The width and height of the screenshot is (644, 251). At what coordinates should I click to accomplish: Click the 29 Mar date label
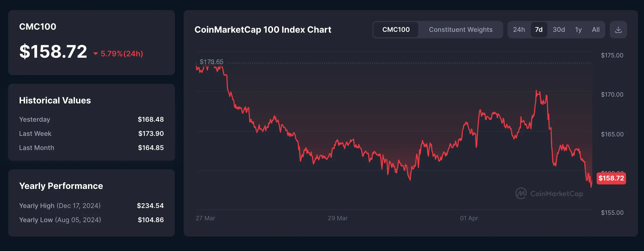(338, 218)
